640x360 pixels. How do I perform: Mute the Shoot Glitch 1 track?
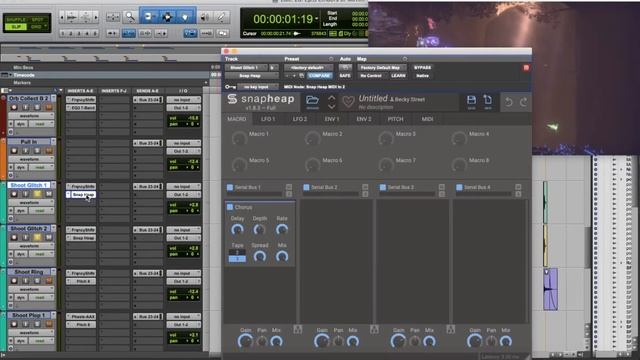coord(49,194)
